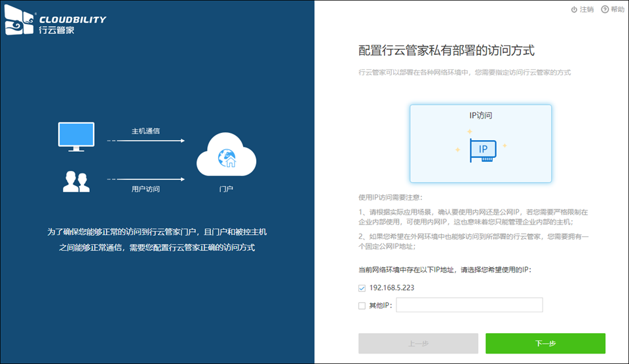Click the blue computer monitor icon

pos(77,137)
